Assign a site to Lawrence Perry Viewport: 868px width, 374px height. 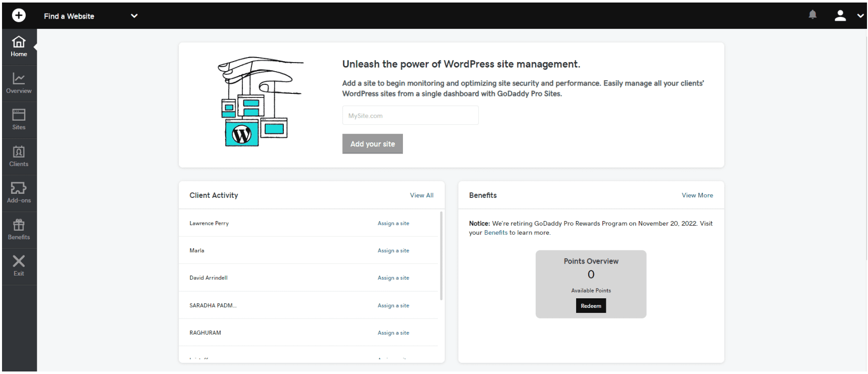tap(393, 223)
